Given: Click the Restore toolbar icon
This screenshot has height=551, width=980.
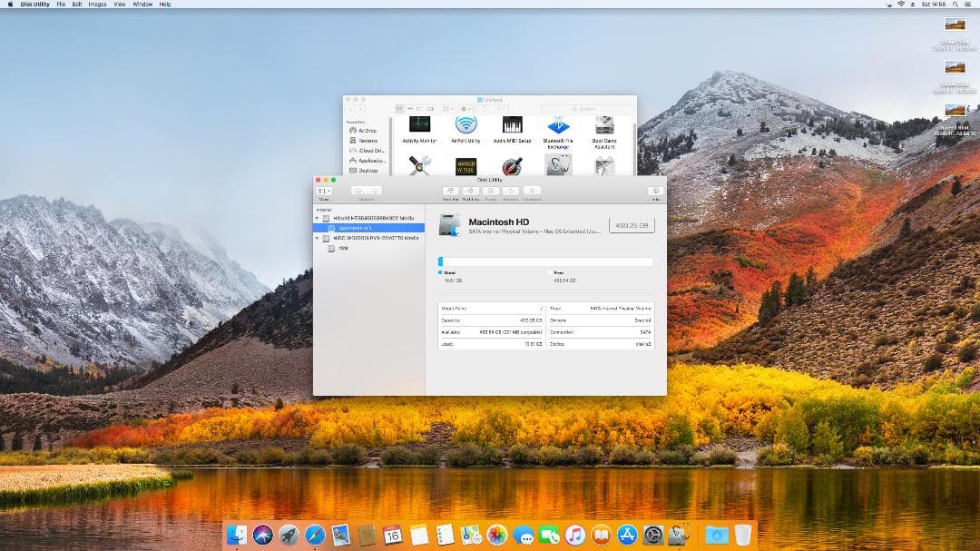Looking at the screenshot, I should tap(512, 191).
